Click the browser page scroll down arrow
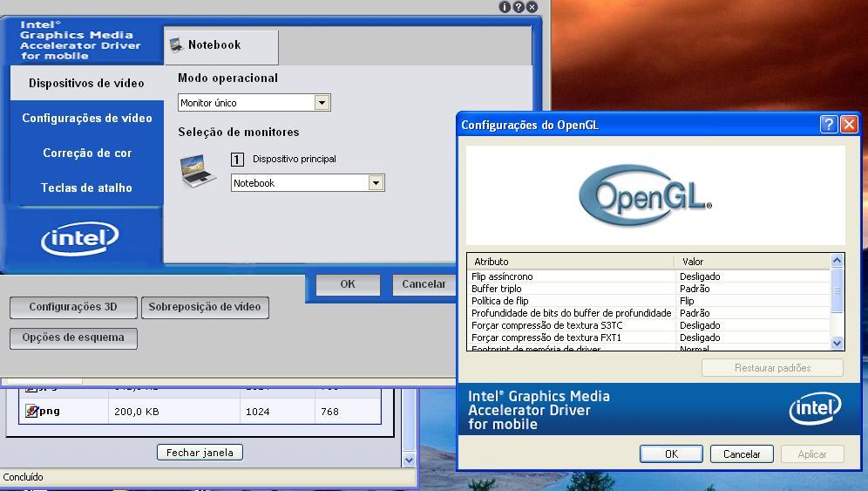Viewport: 868px width, 491px height. point(409,460)
